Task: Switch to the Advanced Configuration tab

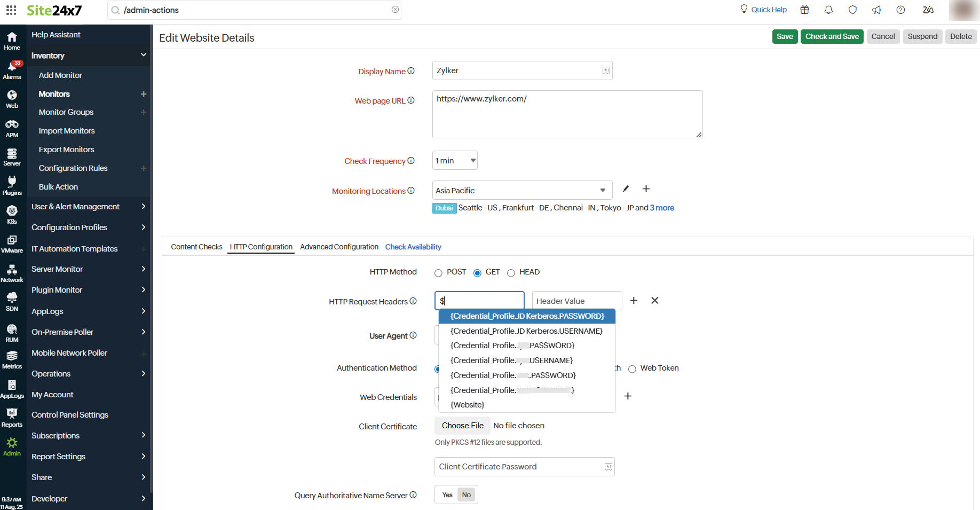Action: click(x=339, y=247)
